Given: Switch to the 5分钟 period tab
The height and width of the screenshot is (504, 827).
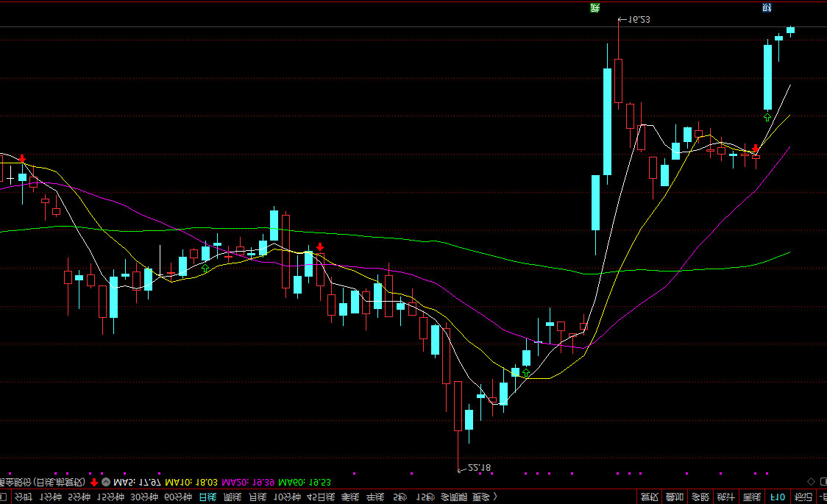Looking at the screenshot, I should [x=79, y=497].
